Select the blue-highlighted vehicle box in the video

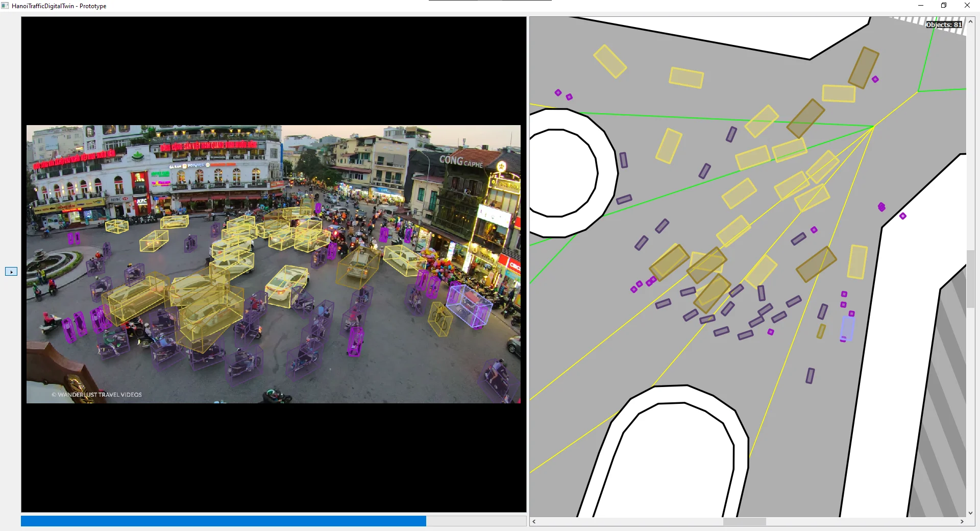[469, 305]
